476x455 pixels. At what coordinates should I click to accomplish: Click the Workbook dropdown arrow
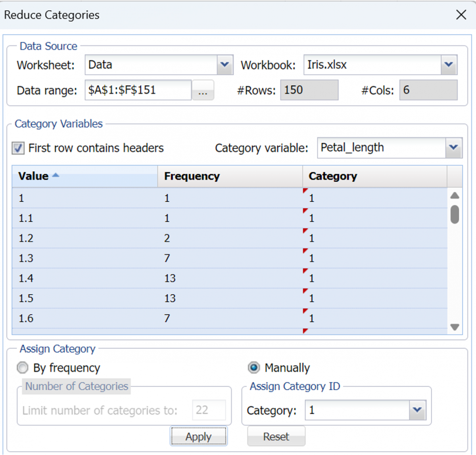449,65
